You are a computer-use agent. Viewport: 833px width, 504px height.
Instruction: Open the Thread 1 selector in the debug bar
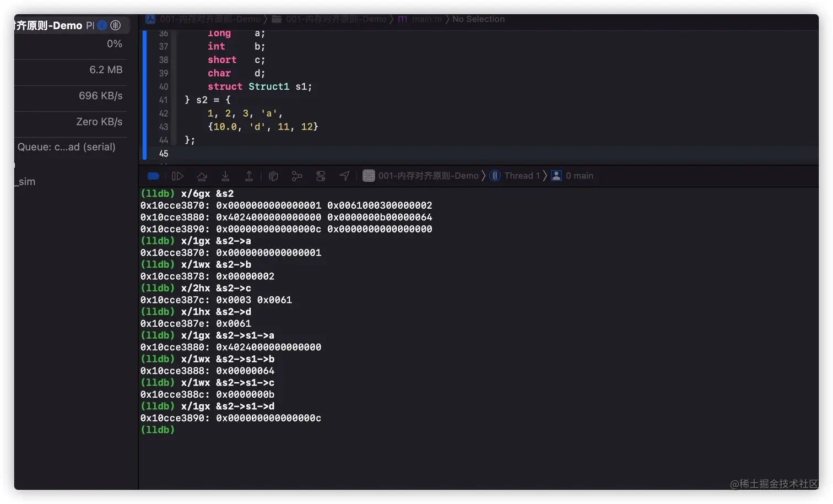515,176
